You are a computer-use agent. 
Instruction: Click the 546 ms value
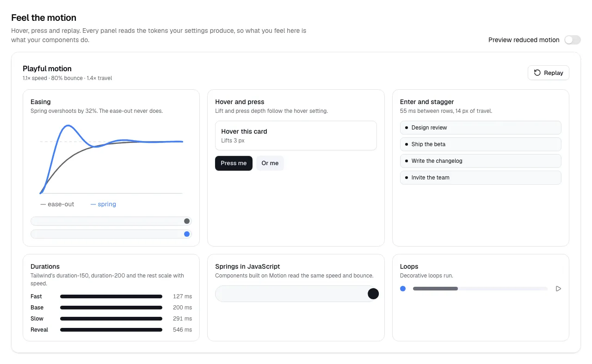point(182,330)
